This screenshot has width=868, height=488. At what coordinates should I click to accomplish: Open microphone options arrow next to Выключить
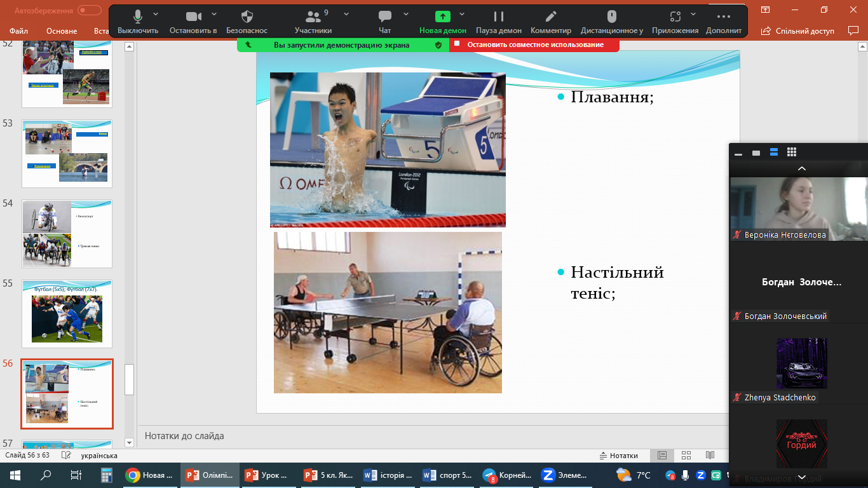(156, 14)
